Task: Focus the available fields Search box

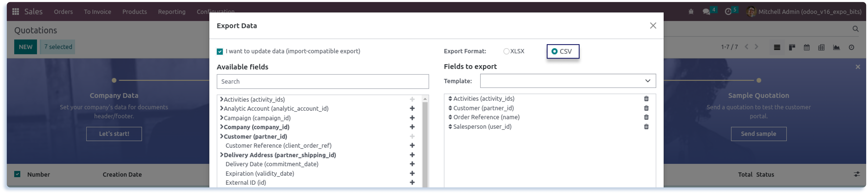Action: click(x=323, y=82)
